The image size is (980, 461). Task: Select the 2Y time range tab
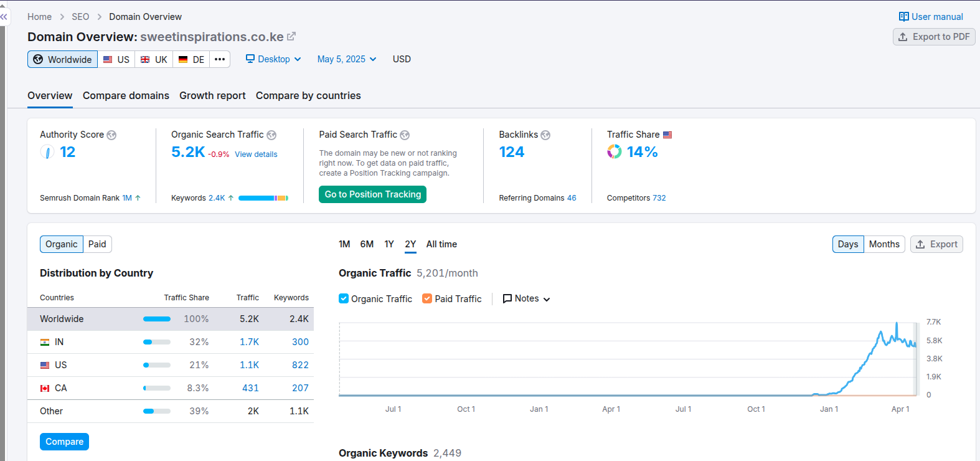click(410, 244)
